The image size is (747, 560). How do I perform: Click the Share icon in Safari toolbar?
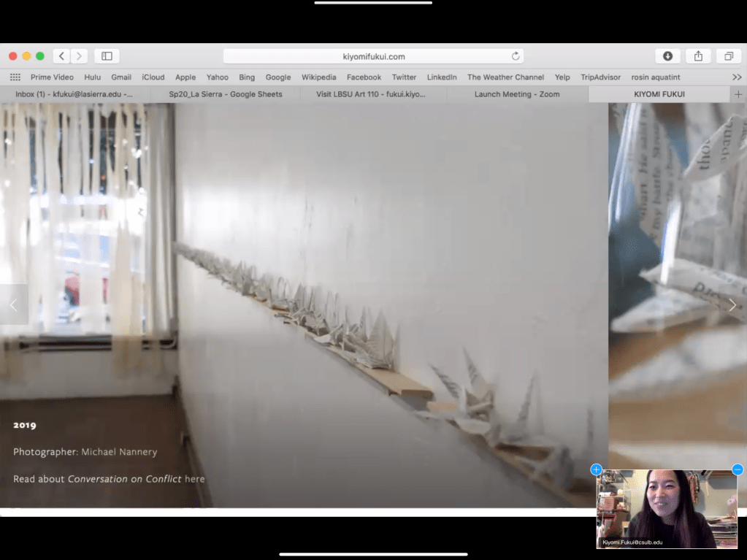(x=698, y=56)
